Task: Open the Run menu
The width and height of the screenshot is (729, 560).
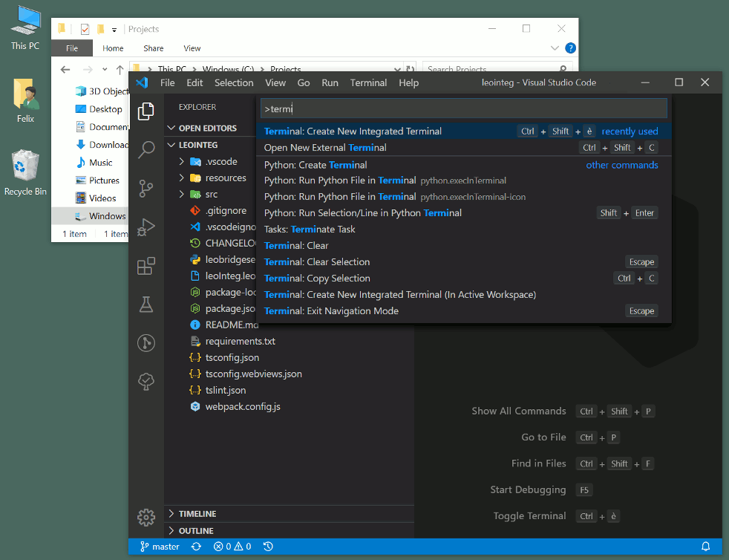Action: [330, 82]
